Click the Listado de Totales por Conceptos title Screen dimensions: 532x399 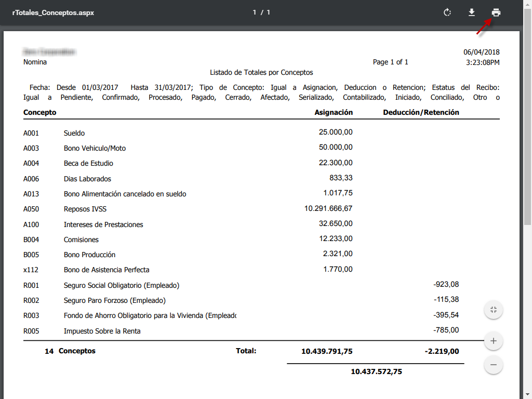pos(261,72)
